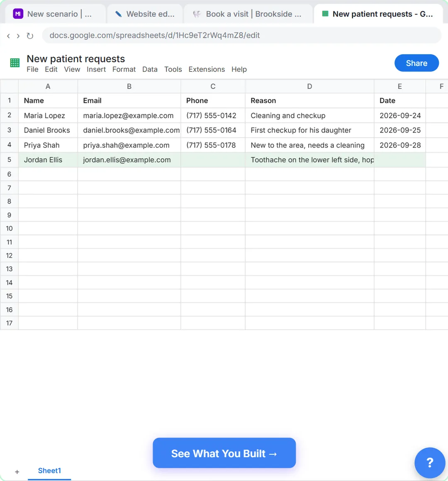Open the Insert menu
This screenshot has width=448, height=481.
point(96,69)
